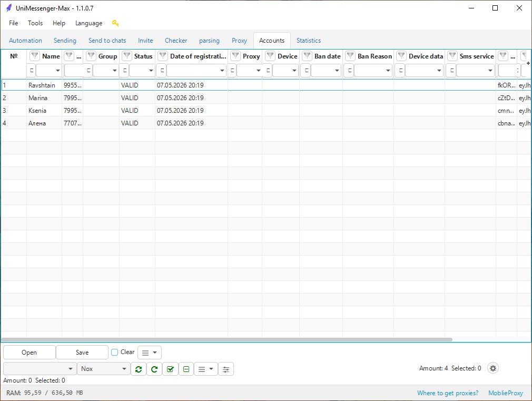Click the filter icon beside Group header
This screenshot has width=532, height=401.
91,56
